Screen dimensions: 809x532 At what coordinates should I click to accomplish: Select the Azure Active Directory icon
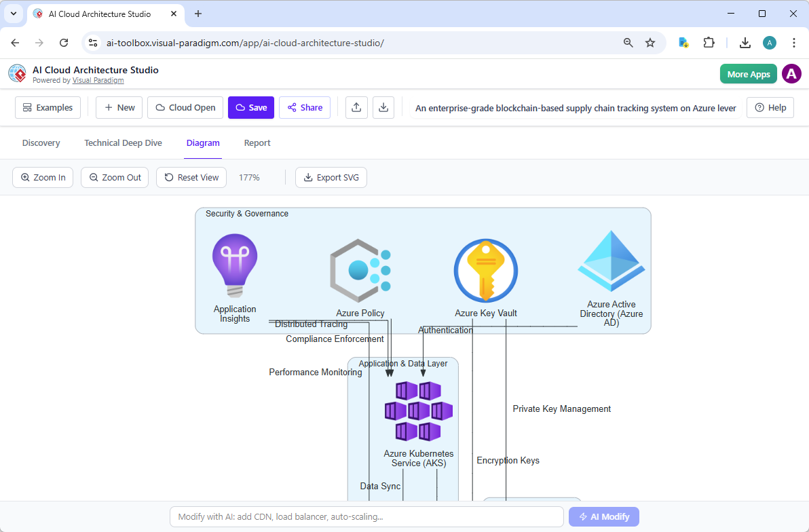611,259
